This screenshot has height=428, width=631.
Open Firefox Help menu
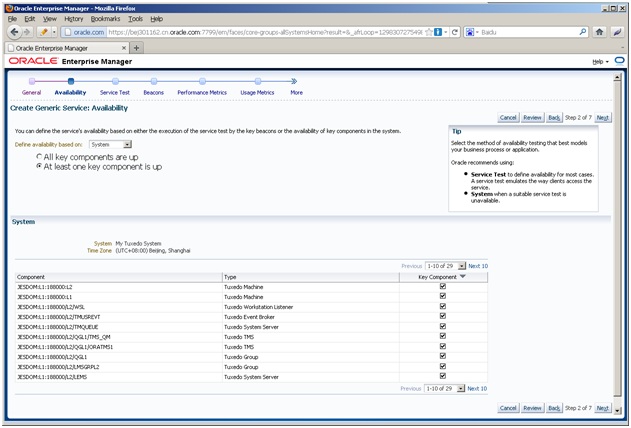[x=157, y=19]
